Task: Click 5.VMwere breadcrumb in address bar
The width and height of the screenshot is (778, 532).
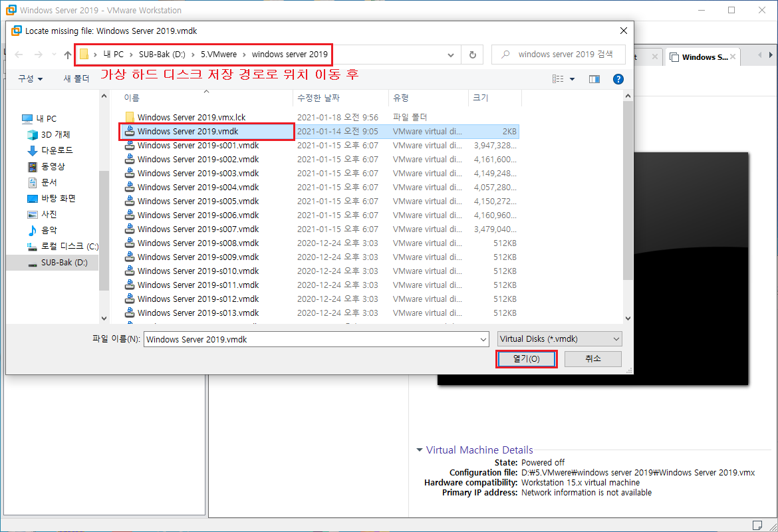Action: (219, 55)
